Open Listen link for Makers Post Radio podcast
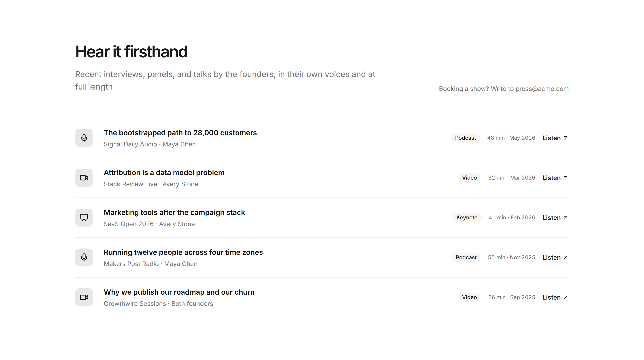The image size is (644, 360). [555, 257]
